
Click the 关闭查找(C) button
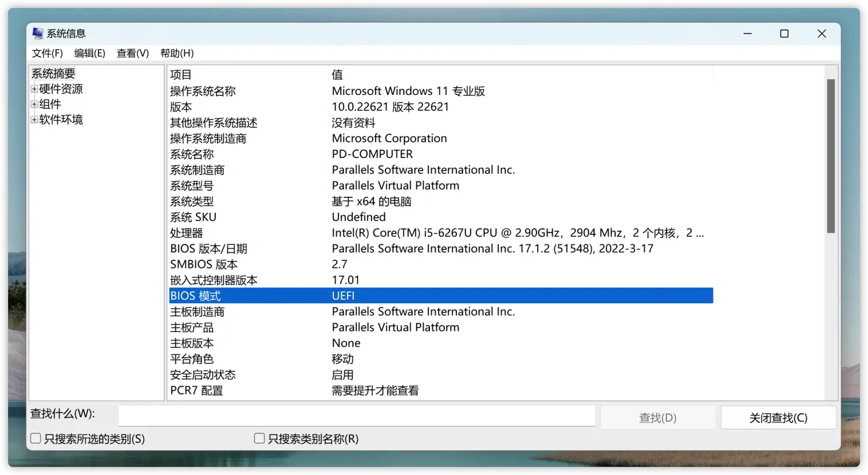pyautogui.click(x=778, y=418)
